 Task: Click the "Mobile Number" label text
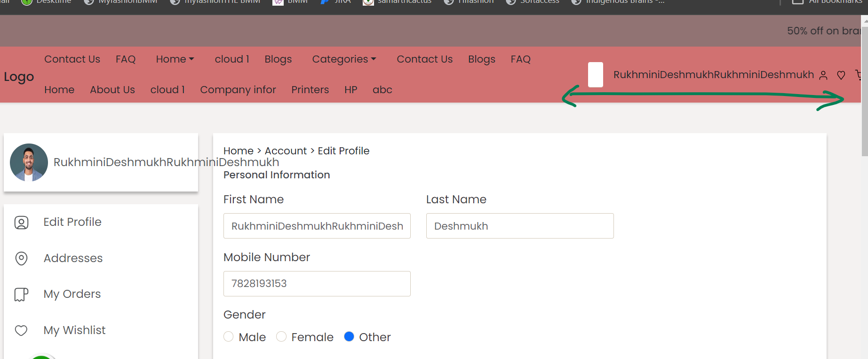267,257
